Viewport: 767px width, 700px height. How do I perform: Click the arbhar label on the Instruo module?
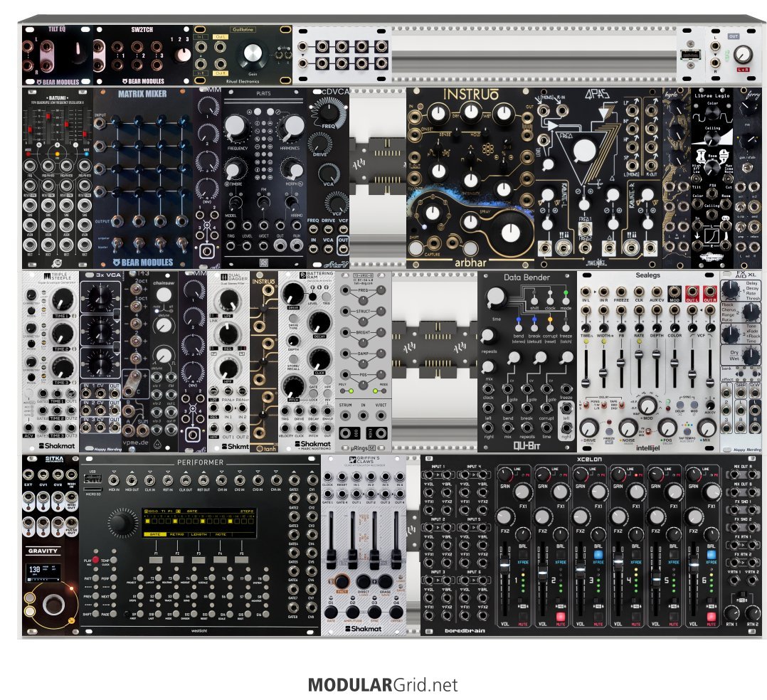[x=470, y=262]
